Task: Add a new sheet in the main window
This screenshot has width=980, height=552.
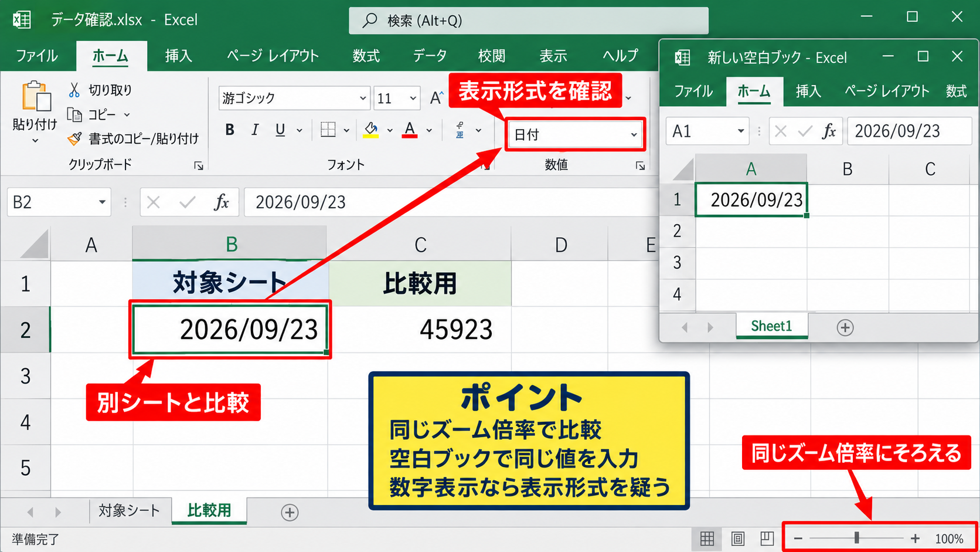Action: [290, 512]
